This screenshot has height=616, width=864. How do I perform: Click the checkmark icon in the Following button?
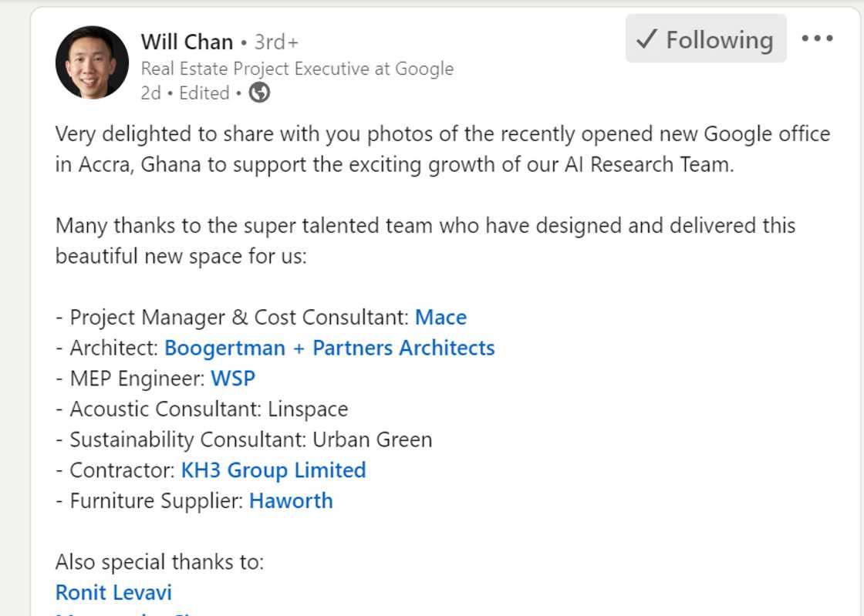click(x=648, y=39)
